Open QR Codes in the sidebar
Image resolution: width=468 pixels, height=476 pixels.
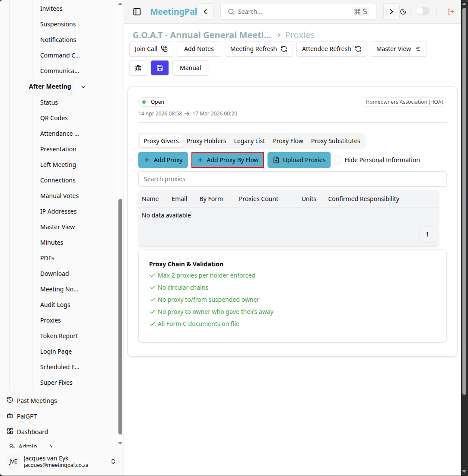click(54, 118)
